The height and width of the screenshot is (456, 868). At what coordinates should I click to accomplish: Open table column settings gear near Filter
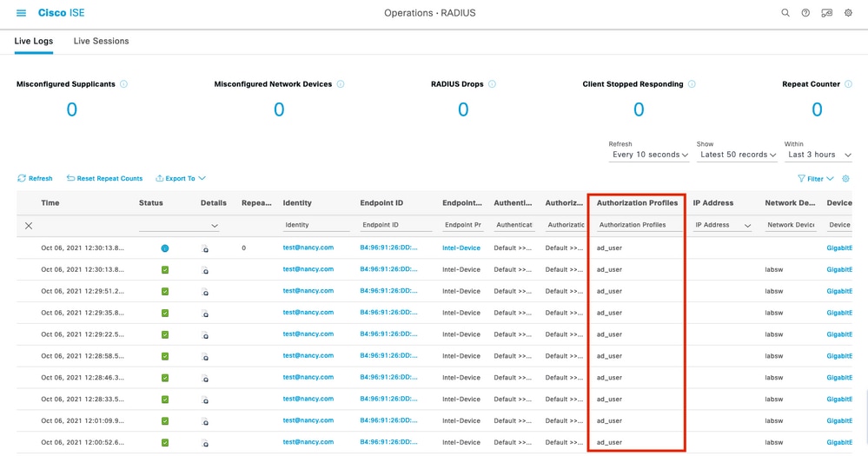(x=845, y=179)
